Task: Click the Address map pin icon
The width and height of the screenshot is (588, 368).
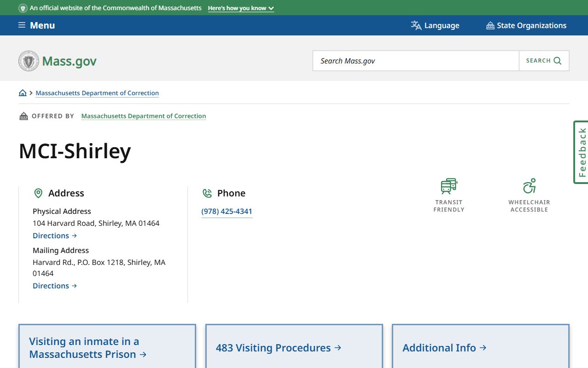Action: pyautogui.click(x=39, y=193)
